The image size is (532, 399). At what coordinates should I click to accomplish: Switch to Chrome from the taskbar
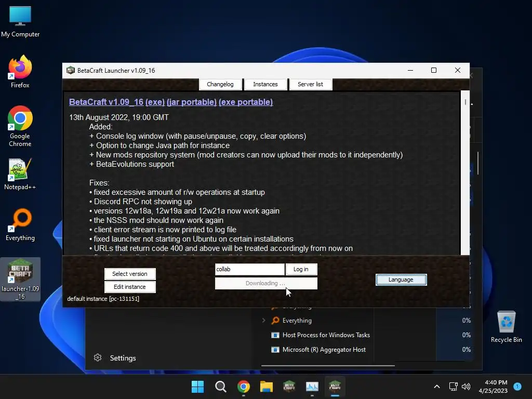tap(244, 387)
